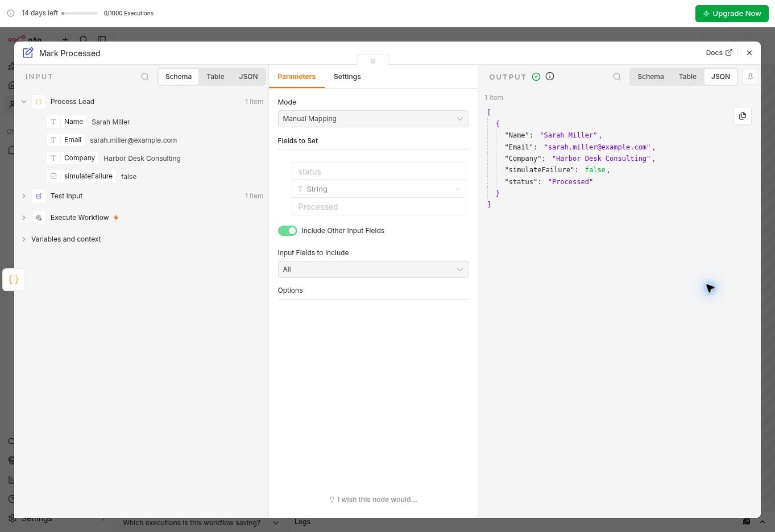
Task: Close the Mark Processed node dialog
Action: point(749,53)
